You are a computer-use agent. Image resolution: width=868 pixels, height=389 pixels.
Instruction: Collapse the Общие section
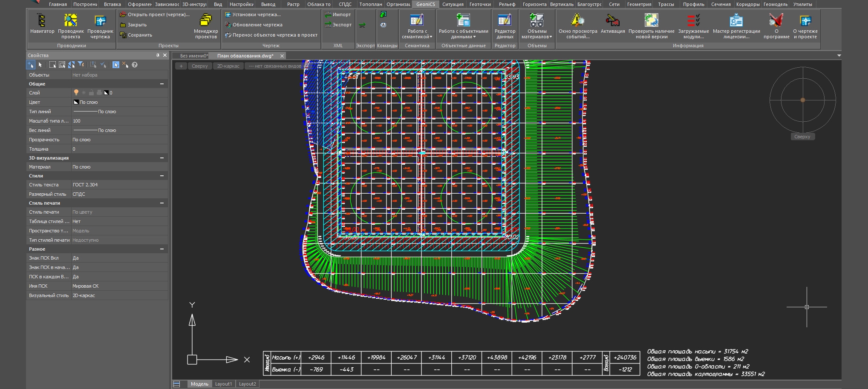162,84
